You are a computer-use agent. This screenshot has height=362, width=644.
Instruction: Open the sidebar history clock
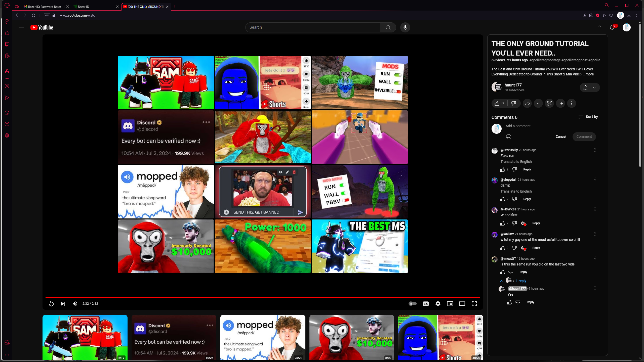click(7, 113)
